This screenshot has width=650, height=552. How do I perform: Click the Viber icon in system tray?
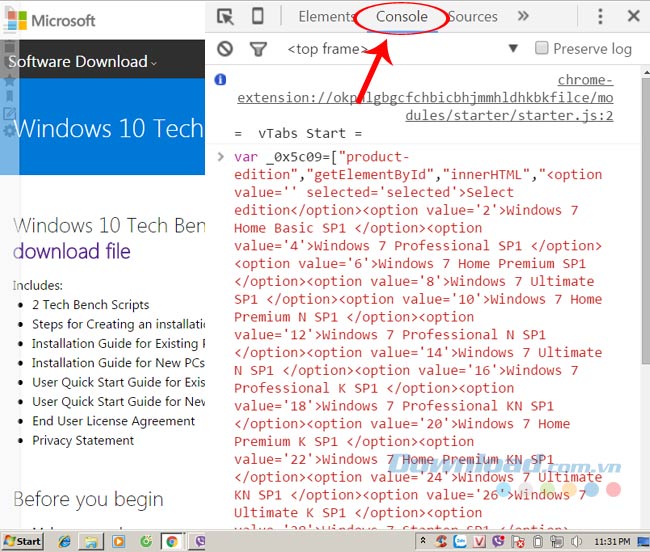[x=499, y=541]
